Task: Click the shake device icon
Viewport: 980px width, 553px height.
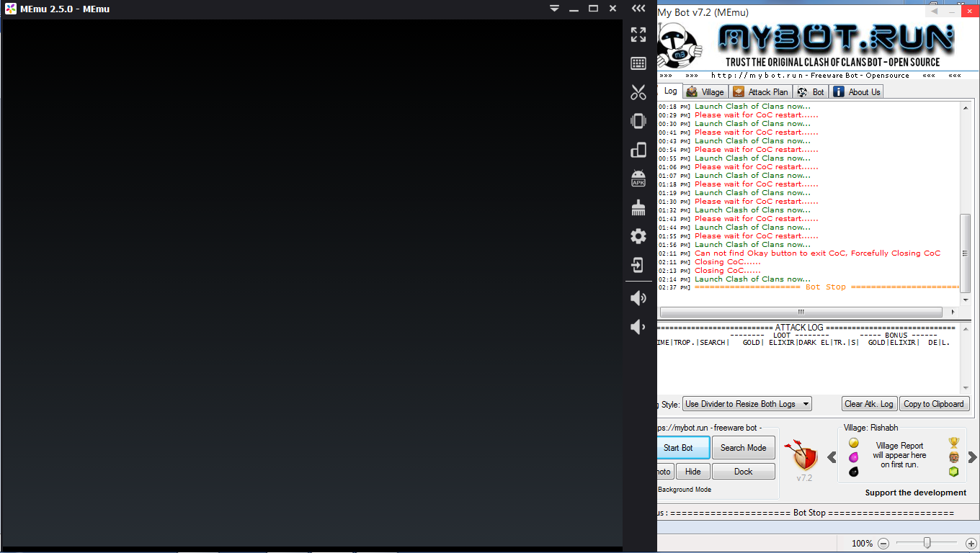Action: pyautogui.click(x=638, y=121)
